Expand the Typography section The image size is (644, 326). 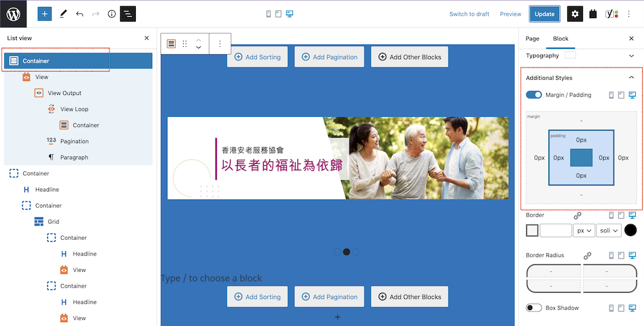click(631, 56)
